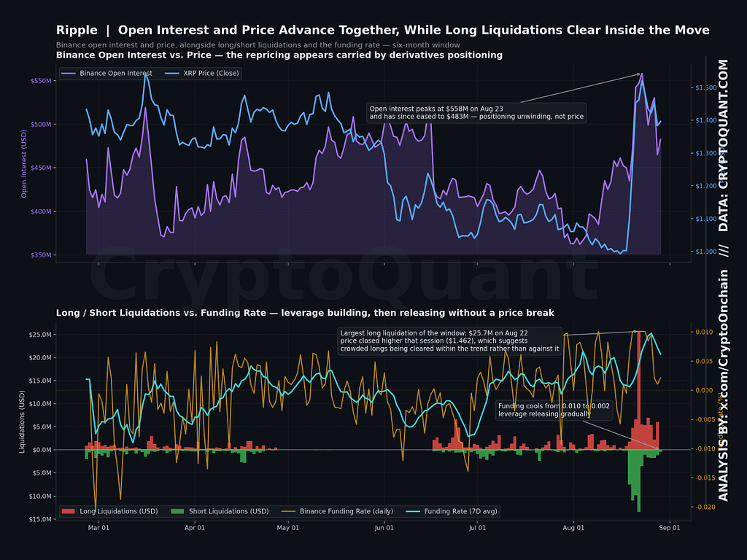This screenshot has width=747, height=560.
Task: Click the open interest peaks $558M annotation
Action: [x=476, y=113]
